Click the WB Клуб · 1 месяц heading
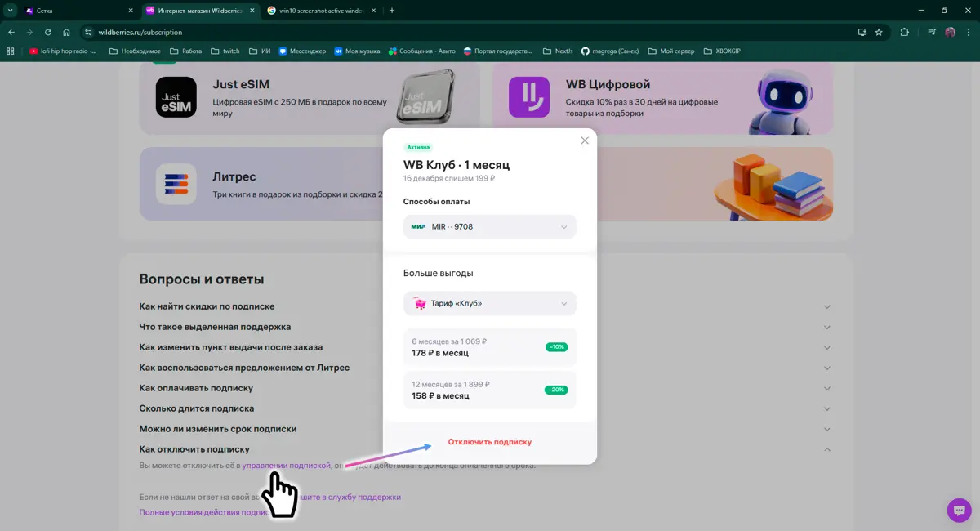This screenshot has width=980, height=531. point(457,164)
